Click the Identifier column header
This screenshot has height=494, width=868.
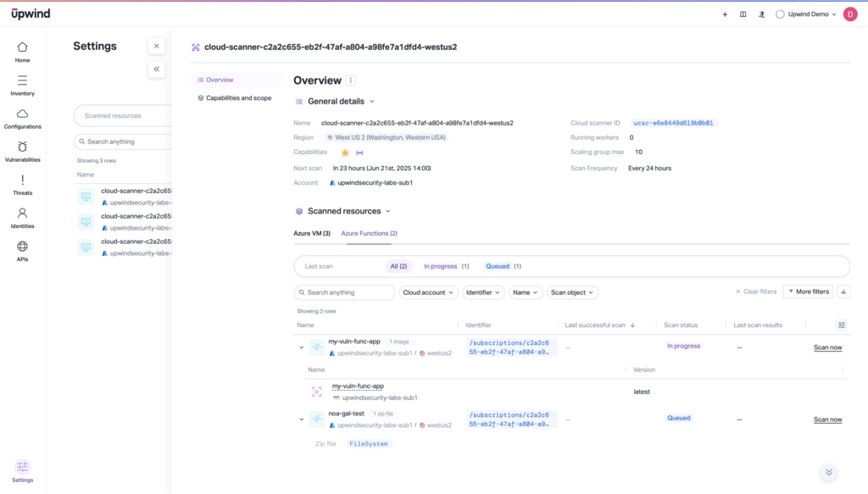pos(478,325)
